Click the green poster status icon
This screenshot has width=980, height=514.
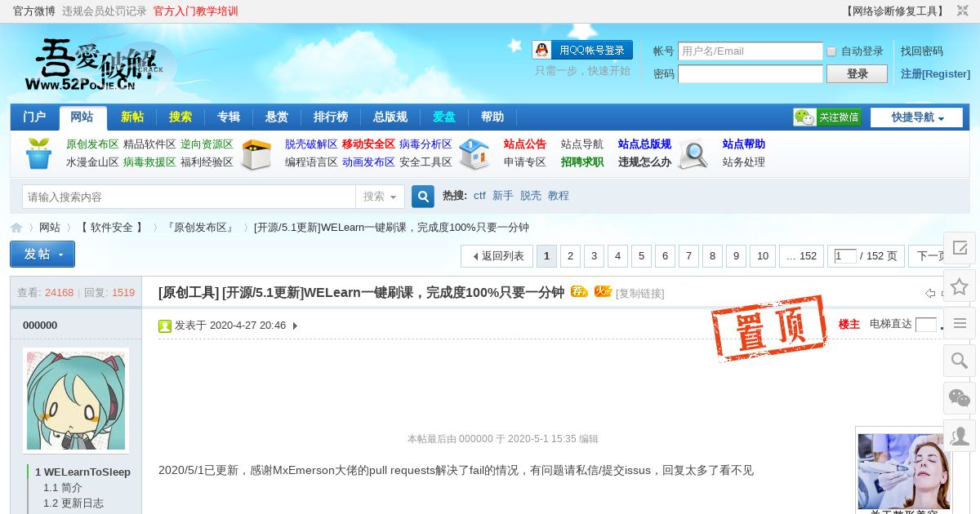[165, 326]
